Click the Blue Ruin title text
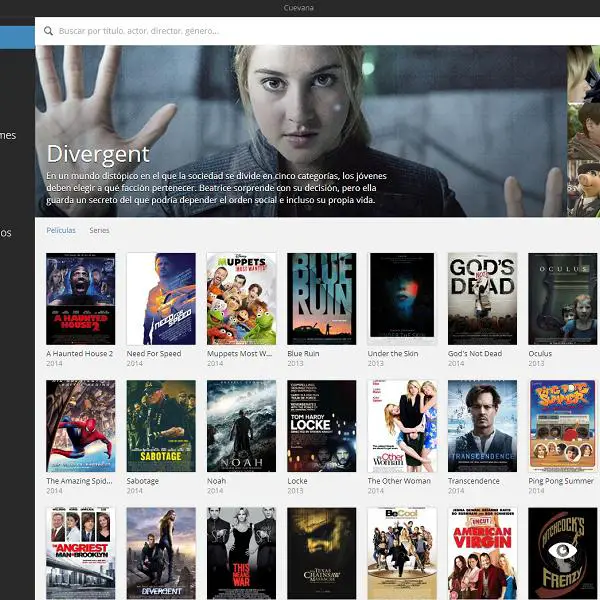The width and height of the screenshot is (600, 600). 303,354
